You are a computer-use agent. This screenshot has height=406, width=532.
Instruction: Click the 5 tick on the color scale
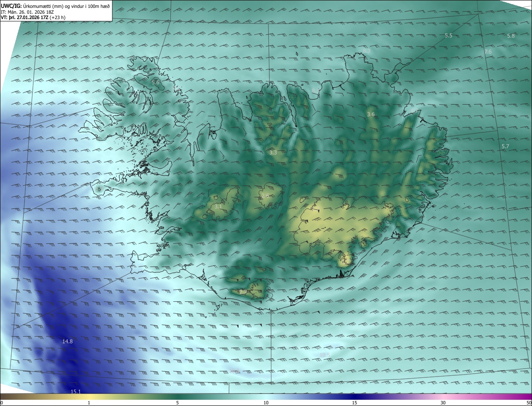177,403
